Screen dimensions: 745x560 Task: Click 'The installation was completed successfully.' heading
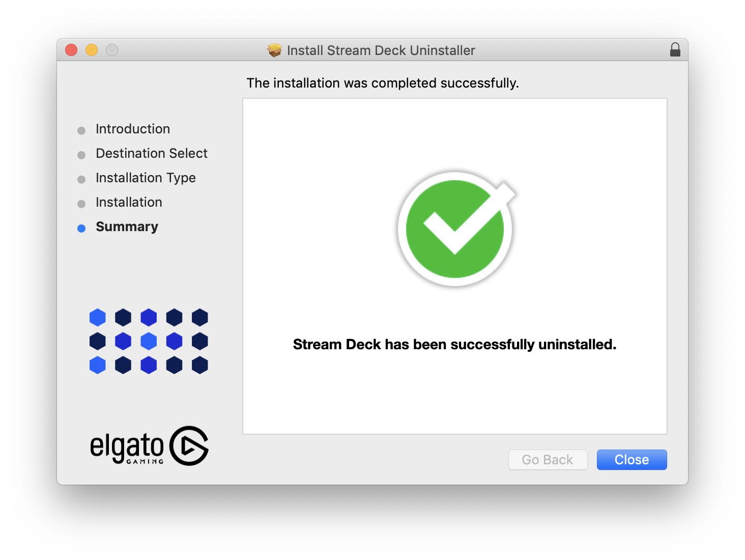pos(383,83)
